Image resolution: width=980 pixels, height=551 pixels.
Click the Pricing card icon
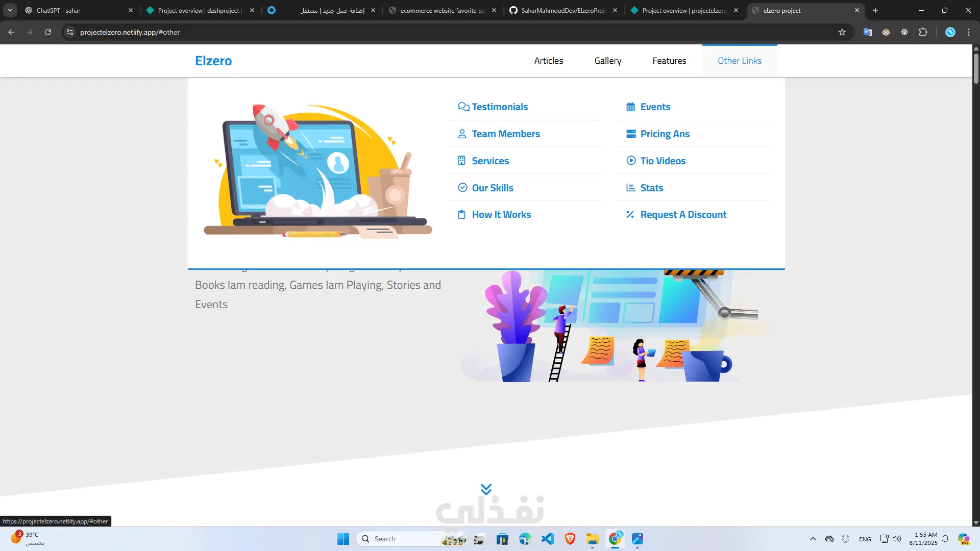pyautogui.click(x=631, y=134)
